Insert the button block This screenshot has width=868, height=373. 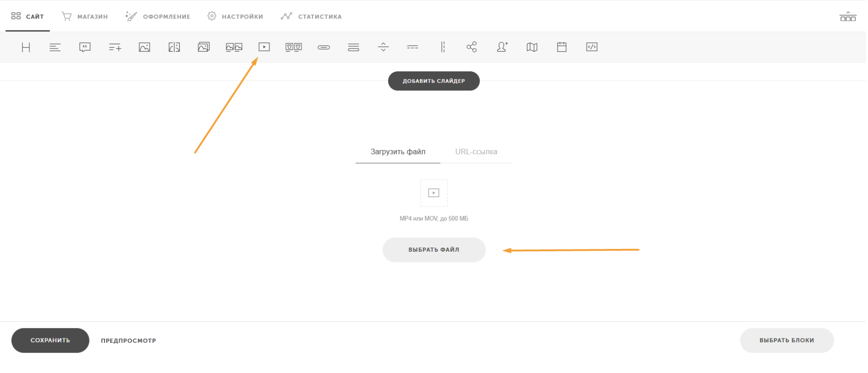(324, 47)
